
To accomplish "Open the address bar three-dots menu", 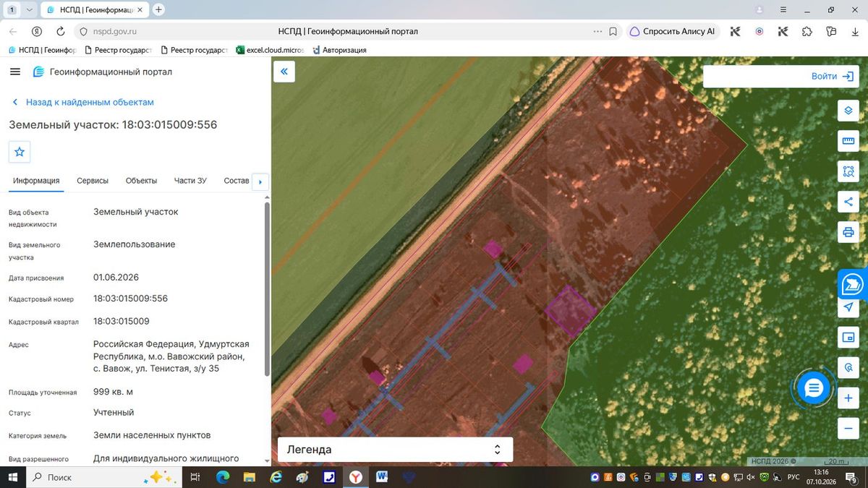I will tap(597, 32).
